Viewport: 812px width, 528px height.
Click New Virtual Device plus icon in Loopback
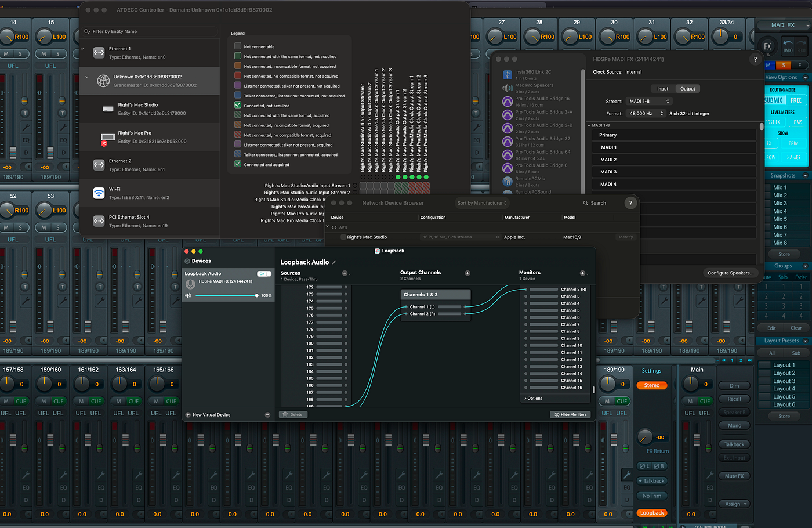(x=188, y=415)
